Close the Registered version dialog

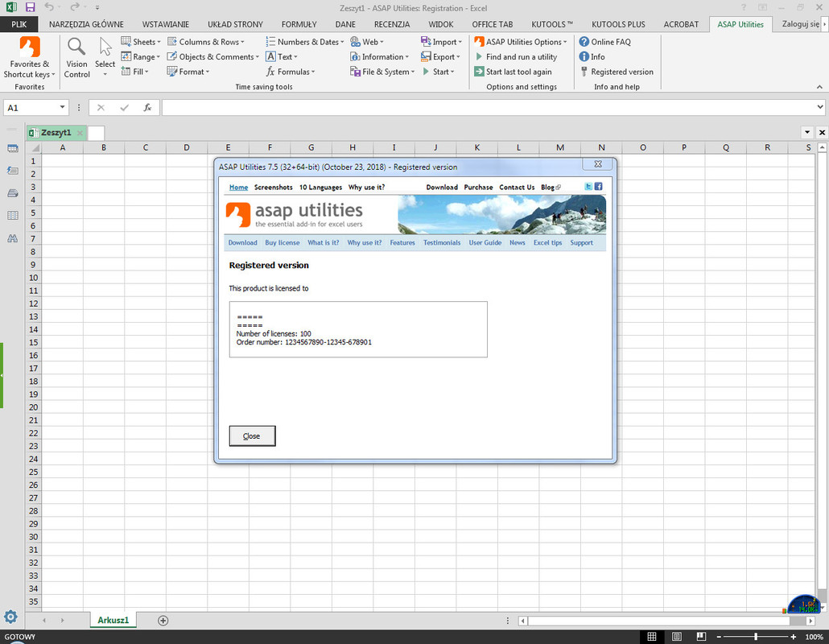252,436
